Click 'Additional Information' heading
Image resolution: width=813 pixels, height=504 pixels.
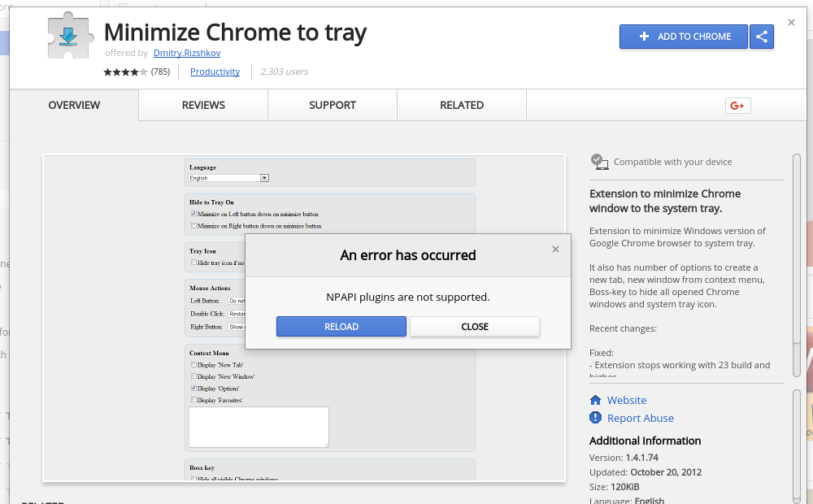(x=645, y=441)
